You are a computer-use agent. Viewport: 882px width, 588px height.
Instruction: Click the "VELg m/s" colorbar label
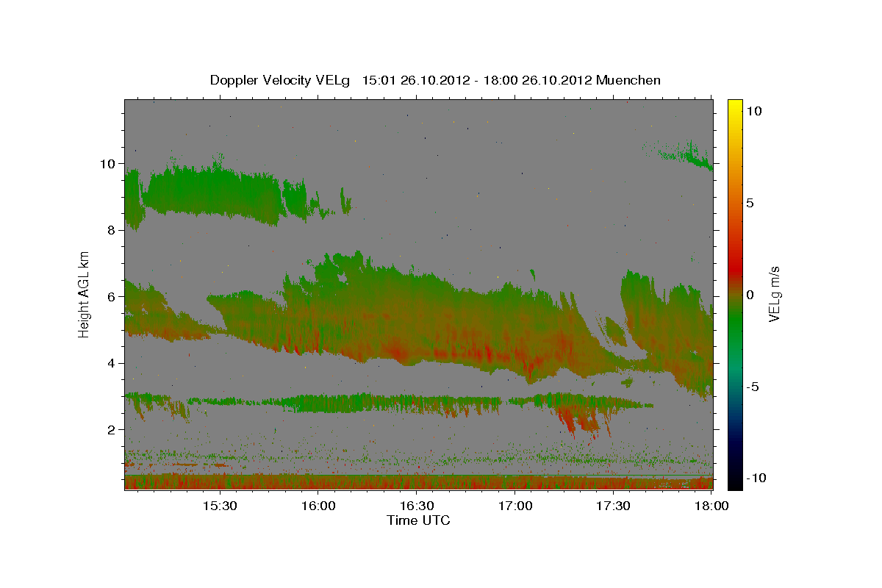click(x=775, y=293)
